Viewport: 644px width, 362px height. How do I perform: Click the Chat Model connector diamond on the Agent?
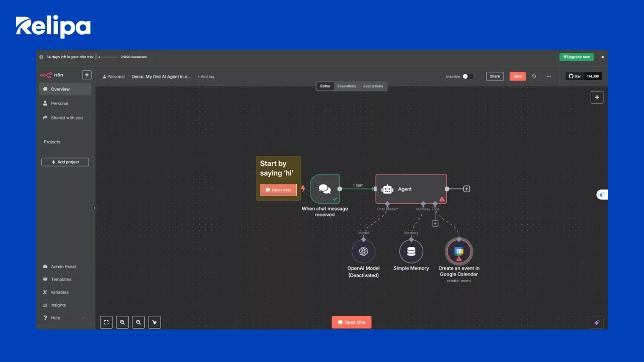[x=387, y=204]
